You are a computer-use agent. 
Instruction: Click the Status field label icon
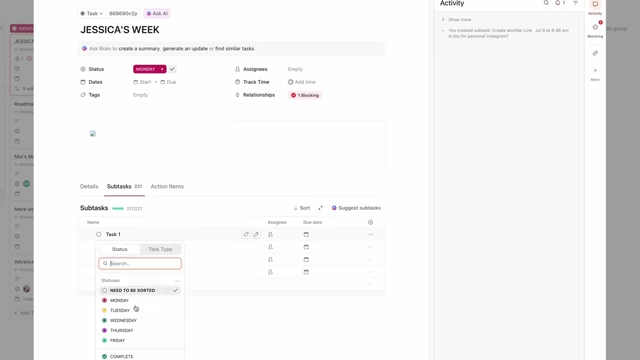[83, 69]
